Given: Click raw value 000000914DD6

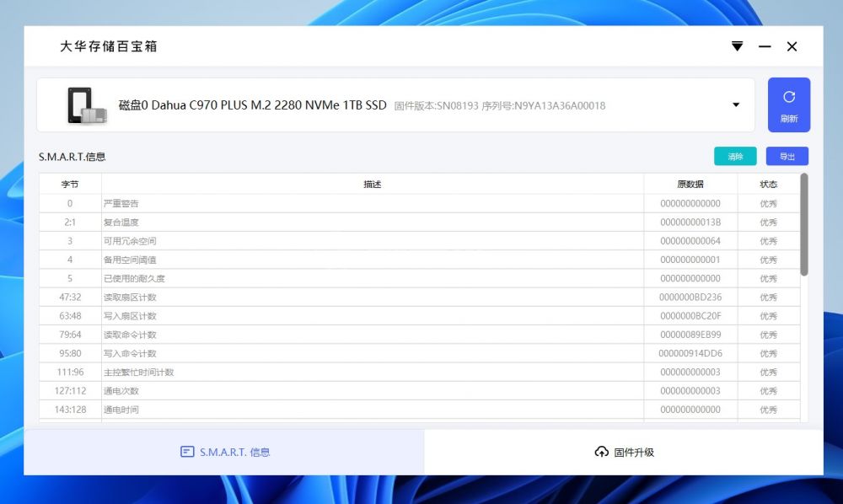Looking at the screenshot, I should (x=690, y=353).
